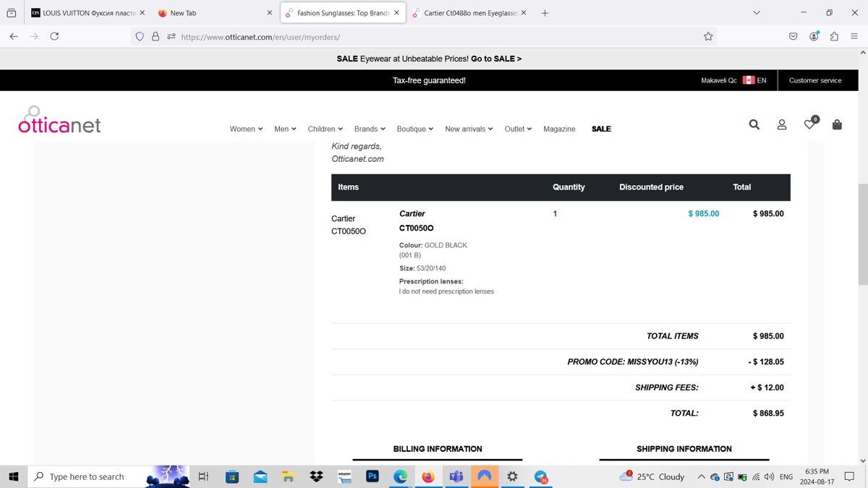This screenshot has width=868, height=488.
Task: Click the page vertical scrollbar
Action: tap(862, 235)
